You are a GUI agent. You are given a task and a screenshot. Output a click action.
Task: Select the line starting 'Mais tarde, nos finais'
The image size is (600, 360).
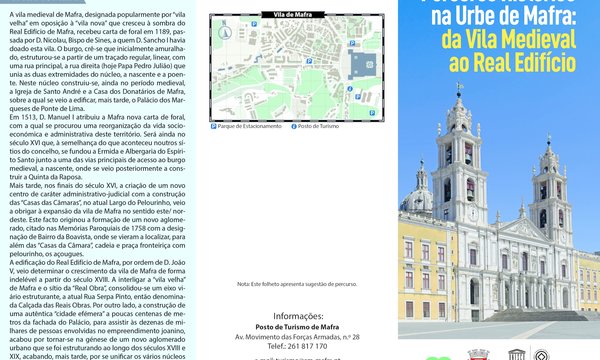97,186
